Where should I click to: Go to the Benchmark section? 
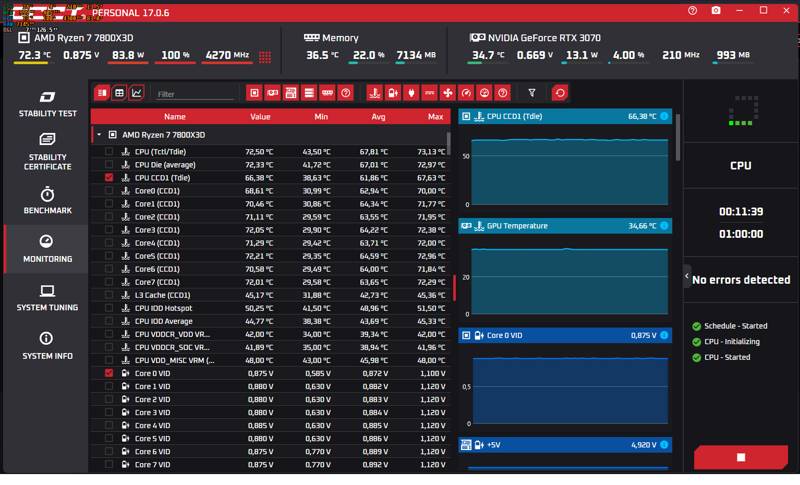pyautogui.click(x=47, y=200)
